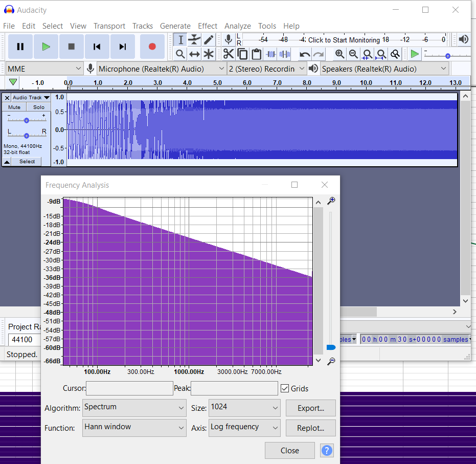Select the Selection (I-beam) tool
This screenshot has width=476, height=464.
point(180,40)
